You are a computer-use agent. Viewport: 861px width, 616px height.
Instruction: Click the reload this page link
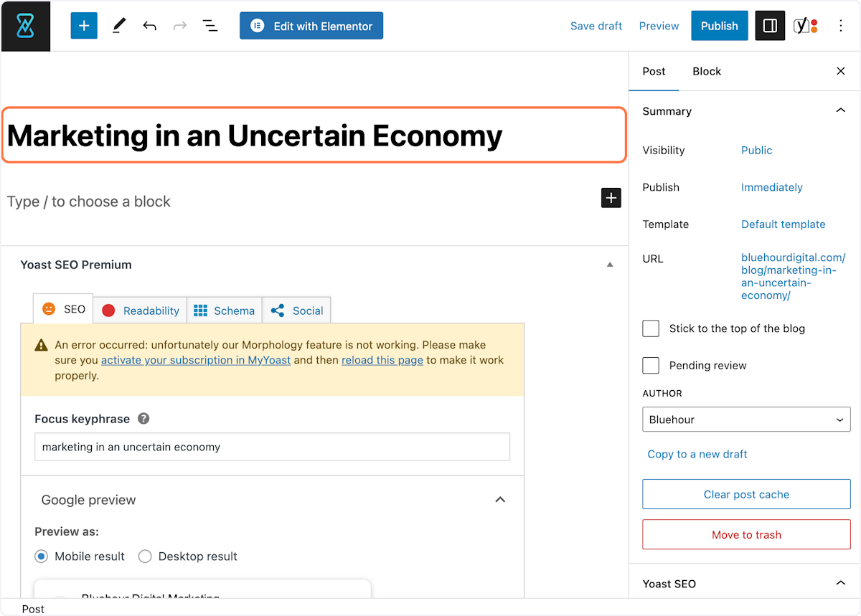pos(382,360)
